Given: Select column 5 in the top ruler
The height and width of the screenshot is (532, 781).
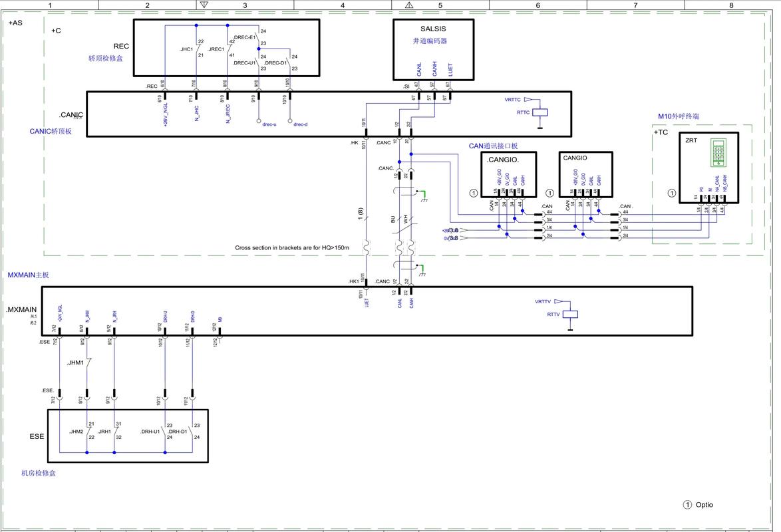Looking at the screenshot, I should [440, 5].
